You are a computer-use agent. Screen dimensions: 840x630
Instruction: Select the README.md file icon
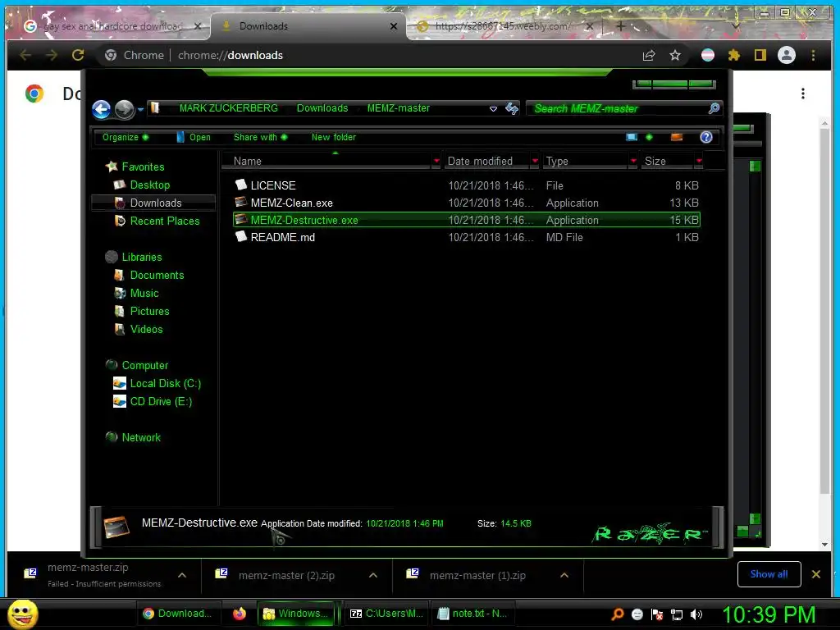click(241, 237)
